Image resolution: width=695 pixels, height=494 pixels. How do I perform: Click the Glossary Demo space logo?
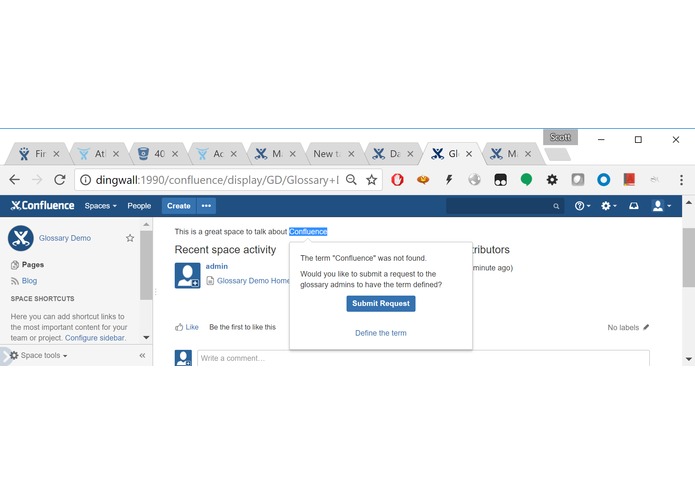coord(21,238)
